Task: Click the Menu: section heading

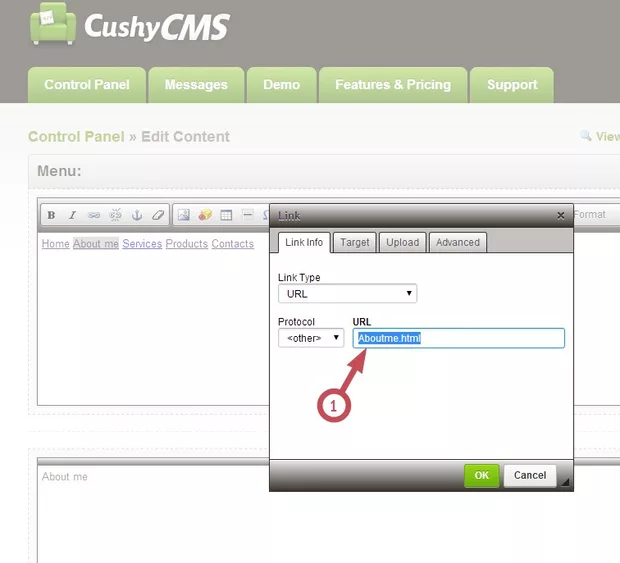Action: pos(59,171)
